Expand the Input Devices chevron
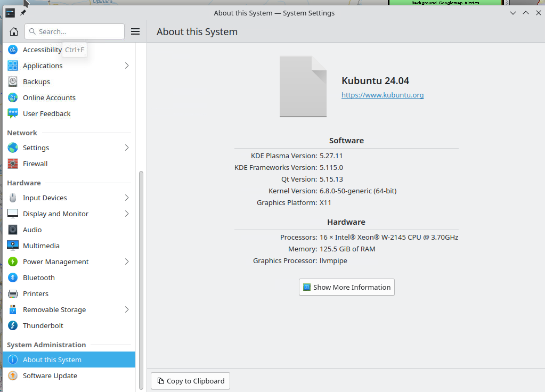Screen dimensions: 545x392 (127, 198)
